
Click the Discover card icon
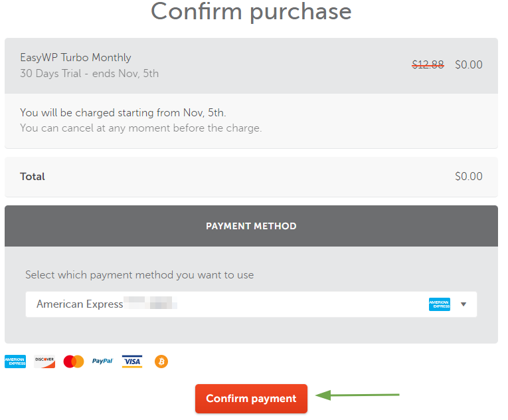click(x=44, y=362)
